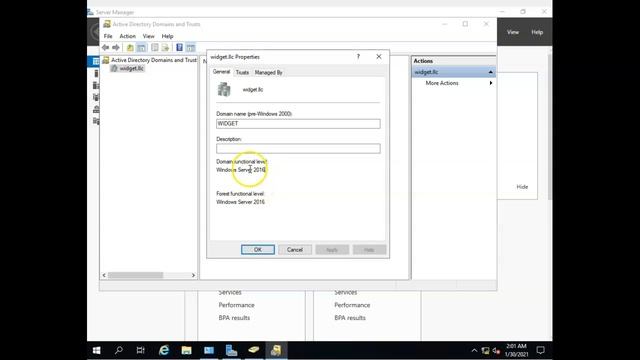Select Local Server icon in Server Manager sidebar
Image resolution: width=640 pixels, height=360 pixels.
point(96,73)
